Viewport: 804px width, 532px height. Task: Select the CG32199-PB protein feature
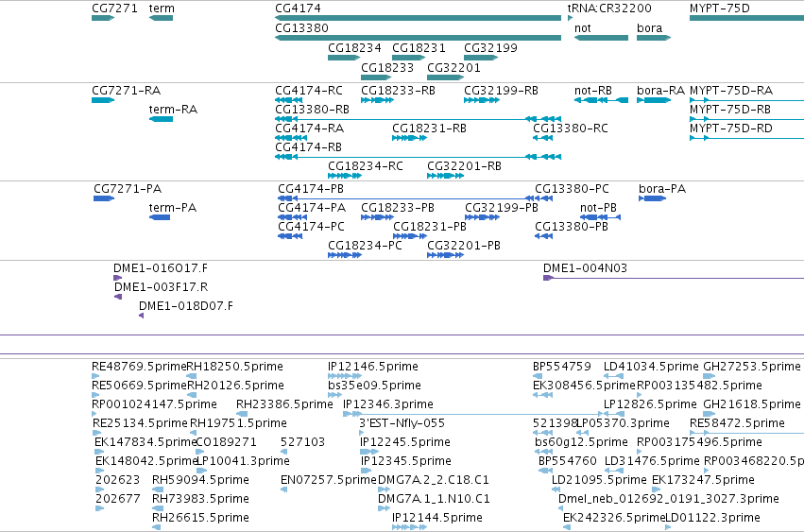click(x=482, y=217)
